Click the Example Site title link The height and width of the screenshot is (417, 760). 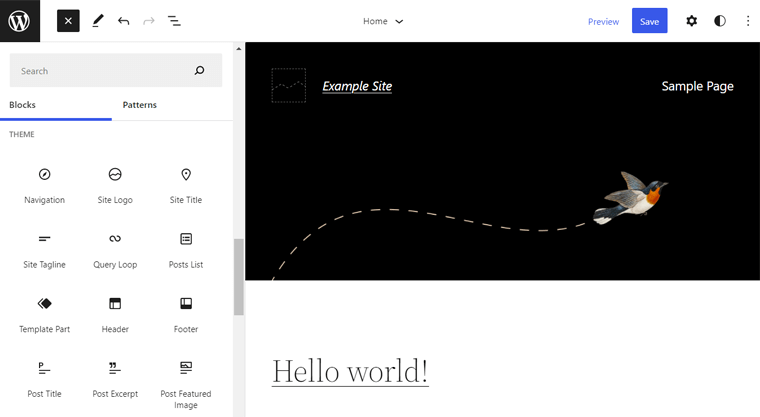click(x=357, y=86)
